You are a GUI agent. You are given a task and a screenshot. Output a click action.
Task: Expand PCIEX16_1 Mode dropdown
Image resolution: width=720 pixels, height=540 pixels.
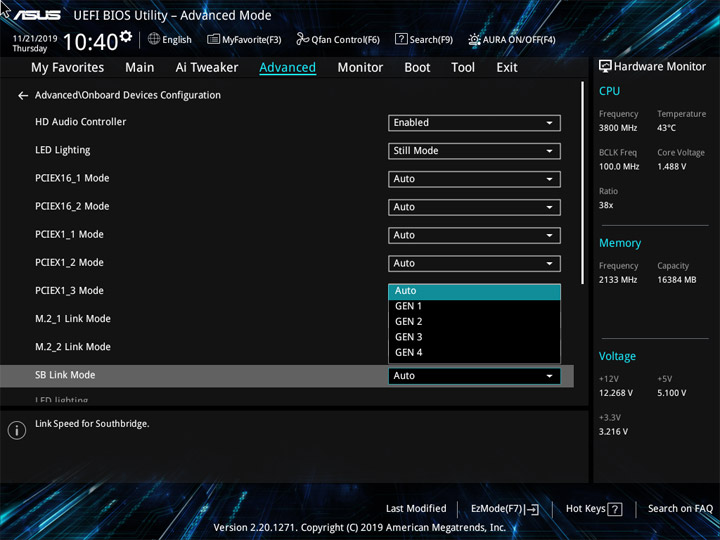474,179
